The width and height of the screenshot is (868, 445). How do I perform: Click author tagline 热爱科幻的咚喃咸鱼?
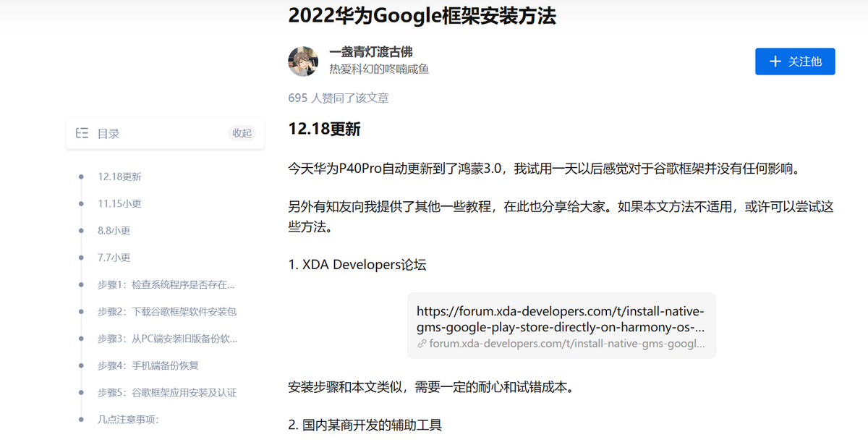tap(379, 69)
